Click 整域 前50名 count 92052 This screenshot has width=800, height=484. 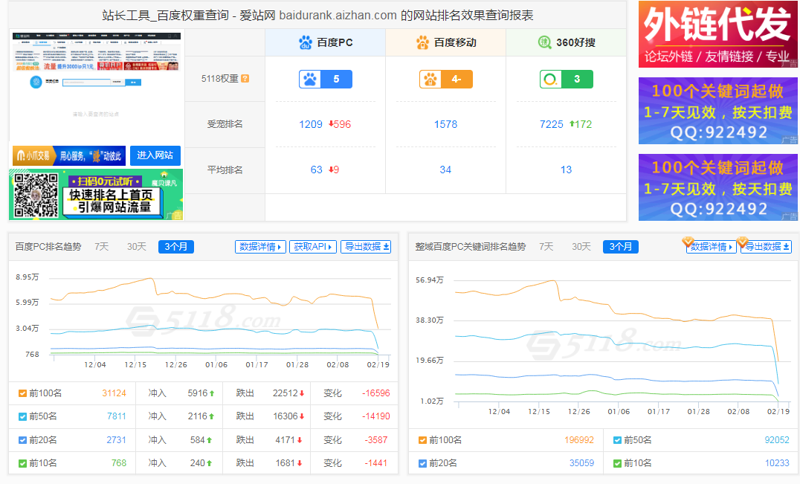[777, 440]
